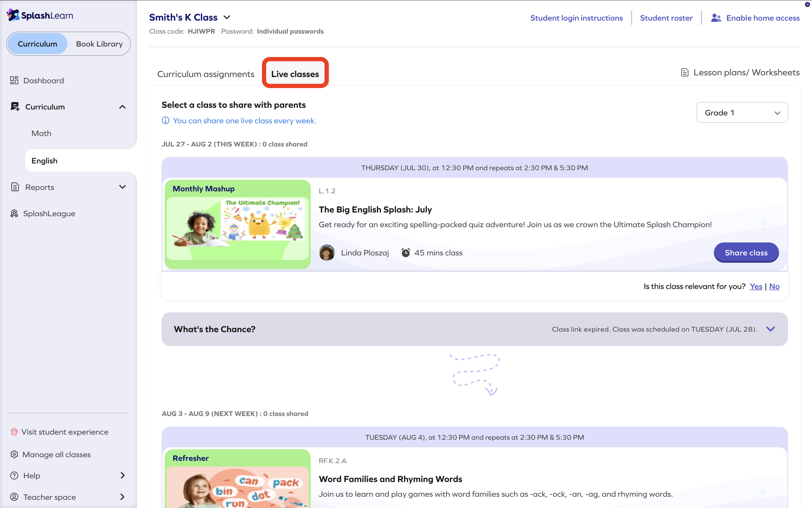Viewport: 812px width, 508px height.
Task: Click the Individual passwords text
Action: click(x=290, y=31)
